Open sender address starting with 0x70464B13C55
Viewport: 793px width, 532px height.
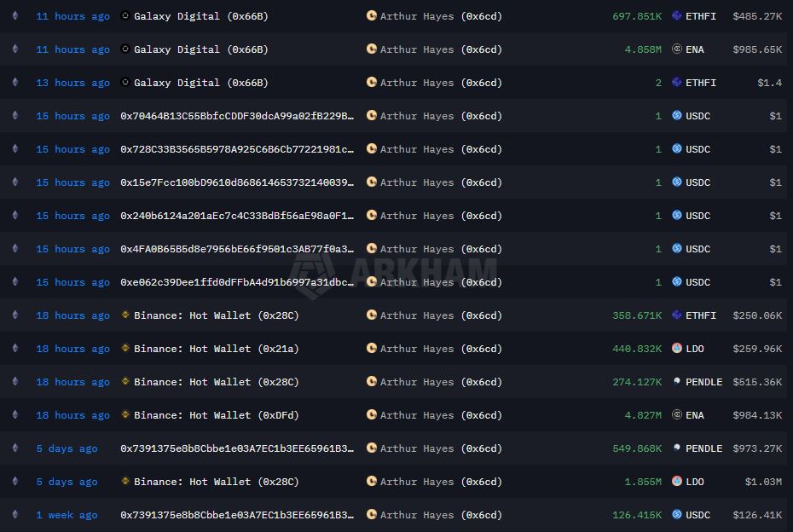(236, 116)
